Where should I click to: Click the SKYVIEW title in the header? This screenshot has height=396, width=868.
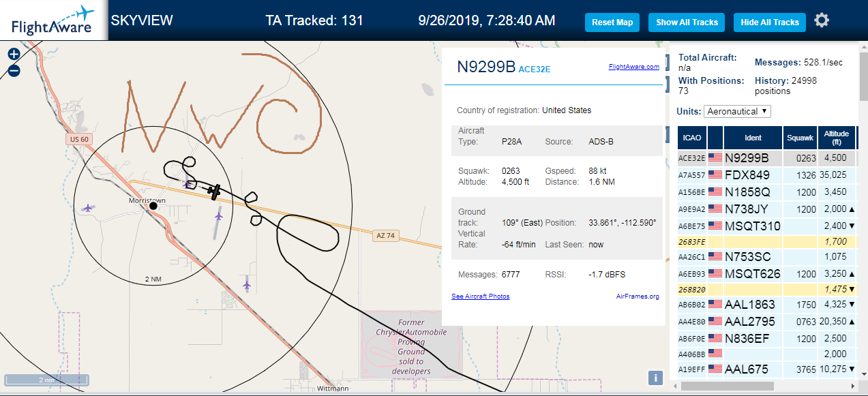[x=142, y=20]
